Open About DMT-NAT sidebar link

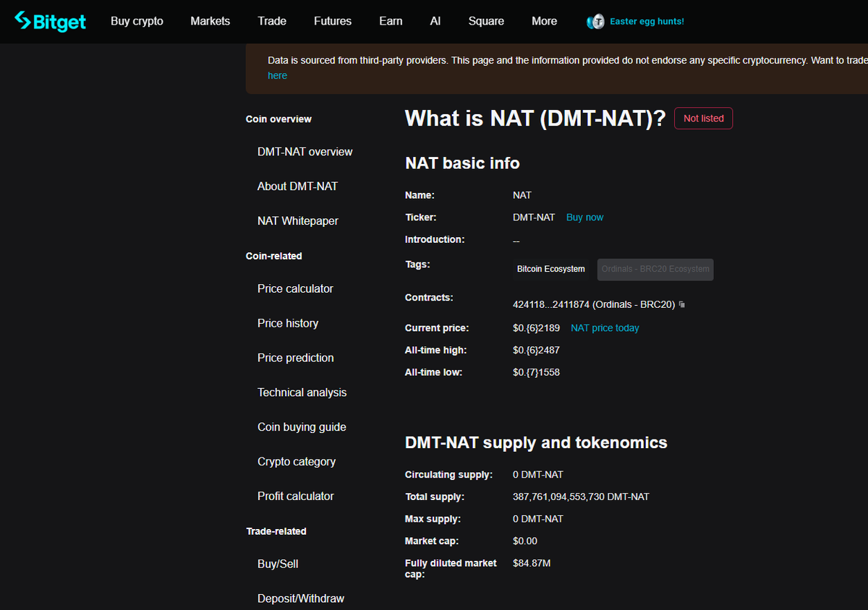pyautogui.click(x=297, y=186)
